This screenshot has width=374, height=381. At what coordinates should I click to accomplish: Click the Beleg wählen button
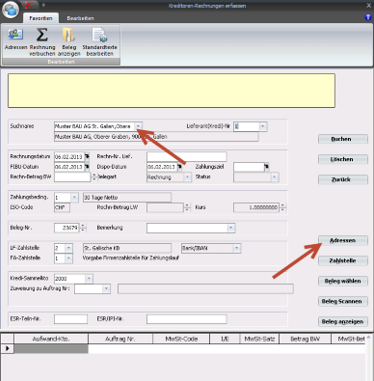343,281
